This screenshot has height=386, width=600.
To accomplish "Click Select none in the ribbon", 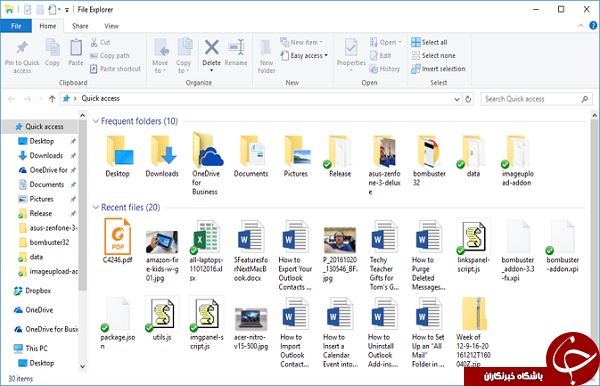I will pyautogui.click(x=434, y=55).
